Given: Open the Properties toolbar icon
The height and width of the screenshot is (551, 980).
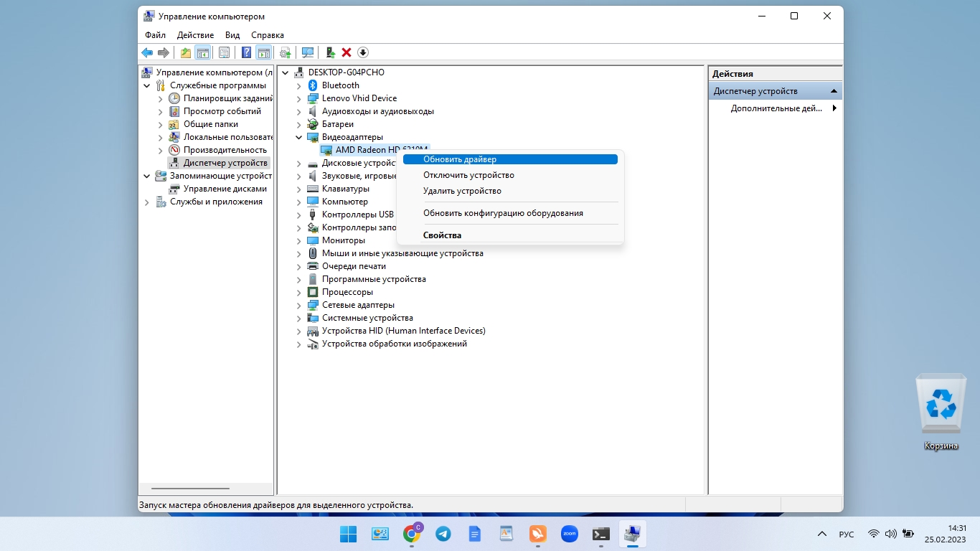Looking at the screenshot, I should (224, 52).
